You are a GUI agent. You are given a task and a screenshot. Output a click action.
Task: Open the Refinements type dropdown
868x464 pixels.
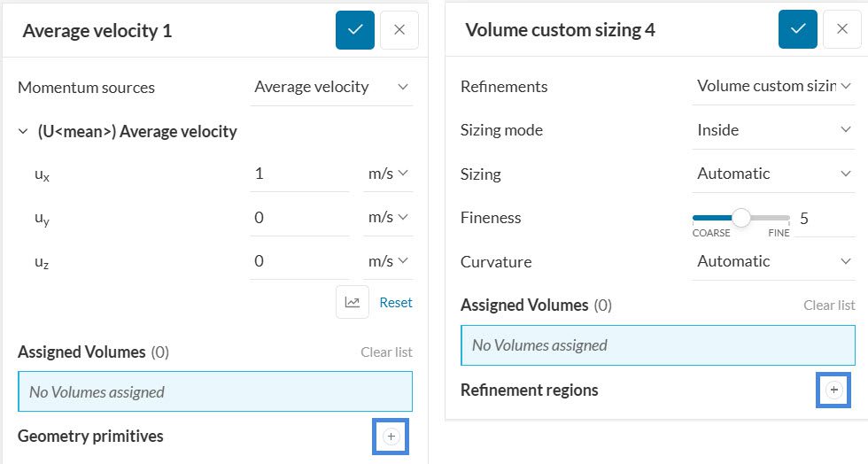click(x=773, y=86)
